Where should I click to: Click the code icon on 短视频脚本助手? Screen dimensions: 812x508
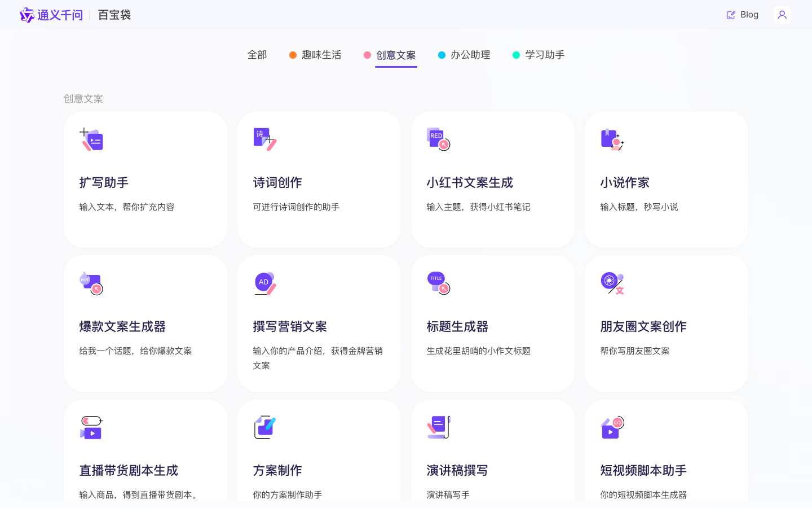tap(617, 422)
